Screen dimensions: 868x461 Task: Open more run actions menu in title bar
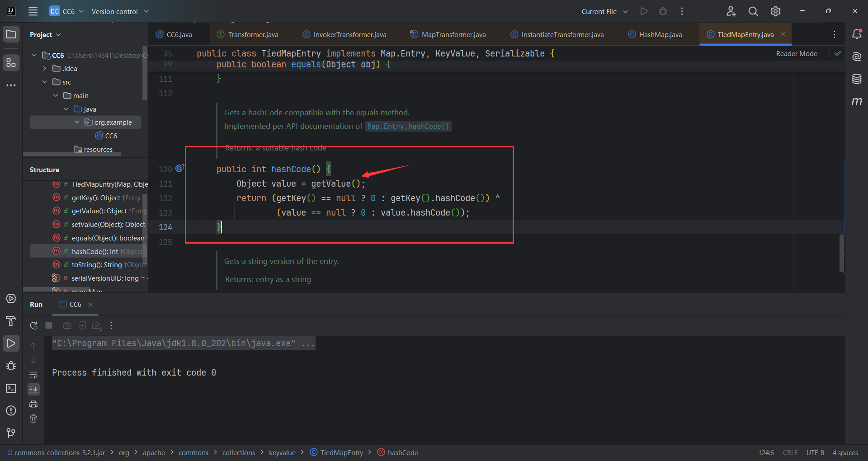coord(682,11)
